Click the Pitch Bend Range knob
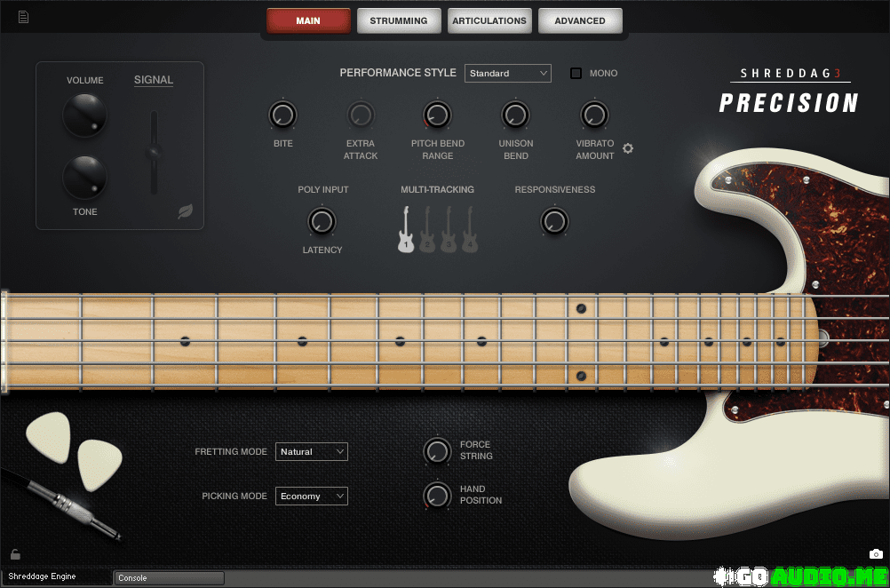Viewport: 890px width, 588px height. pos(438,115)
